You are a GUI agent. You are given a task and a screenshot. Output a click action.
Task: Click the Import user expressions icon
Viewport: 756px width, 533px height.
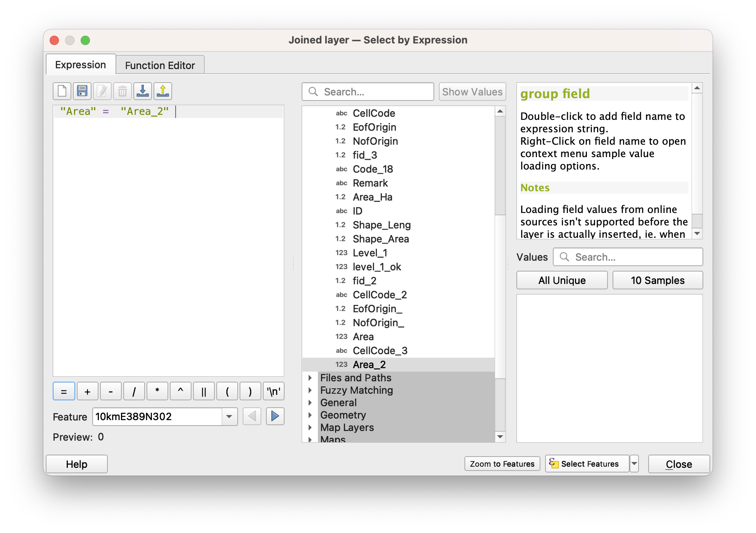[143, 92]
